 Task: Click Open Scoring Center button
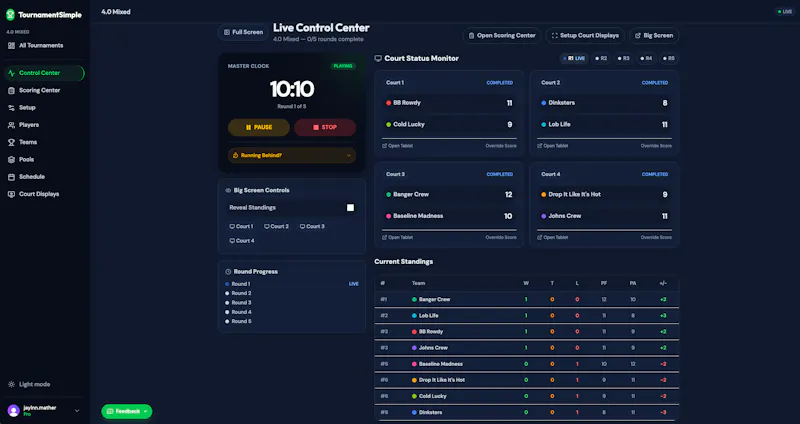tap(502, 36)
